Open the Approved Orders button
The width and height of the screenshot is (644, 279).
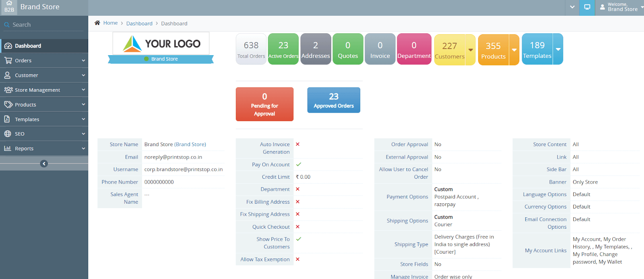click(x=334, y=100)
